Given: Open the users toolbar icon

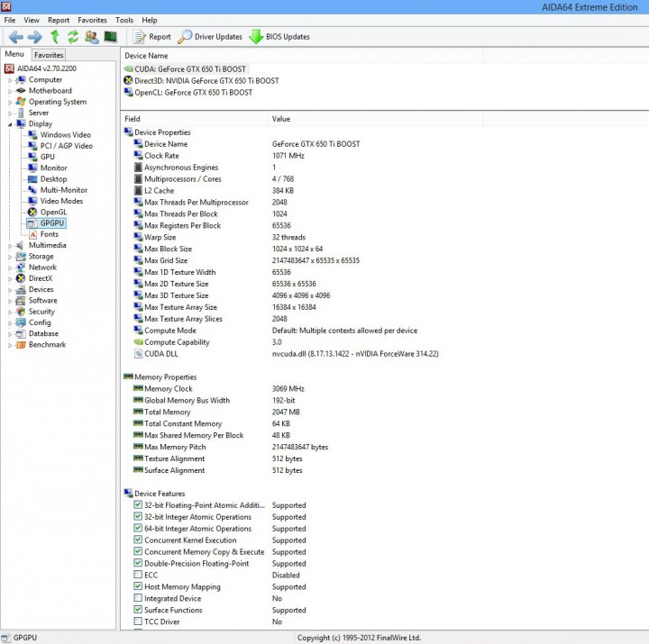Looking at the screenshot, I should [91, 37].
